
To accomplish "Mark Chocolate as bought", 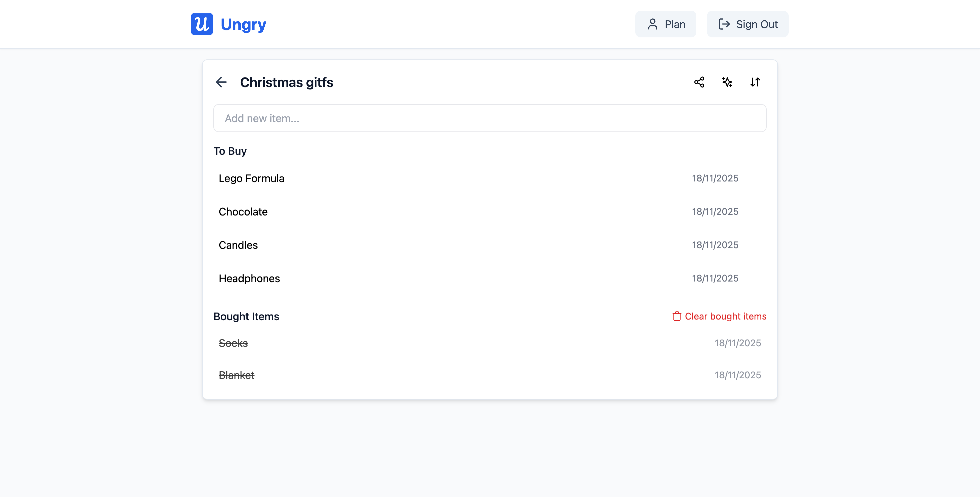I will click(243, 211).
